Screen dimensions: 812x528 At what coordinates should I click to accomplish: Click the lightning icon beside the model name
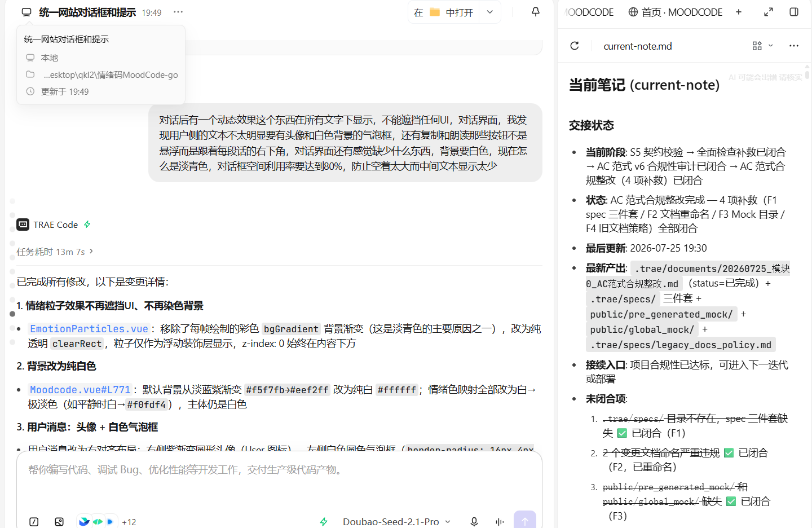pyautogui.click(x=324, y=522)
